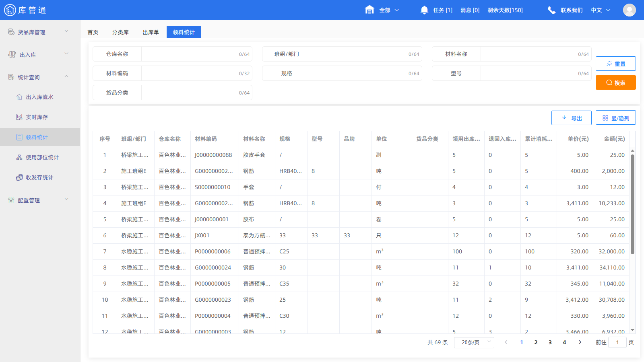Open the 20条/页 page size selector

pos(474,342)
